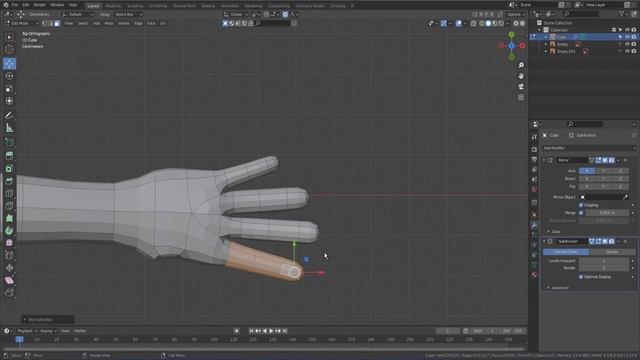Collapse the Mirror modifier panel
The image size is (640, 360).
point(544,160)
